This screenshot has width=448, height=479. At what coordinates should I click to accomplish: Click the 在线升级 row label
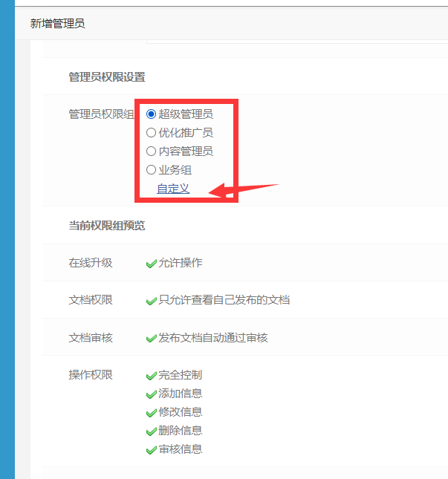click(x=91, y=263)
